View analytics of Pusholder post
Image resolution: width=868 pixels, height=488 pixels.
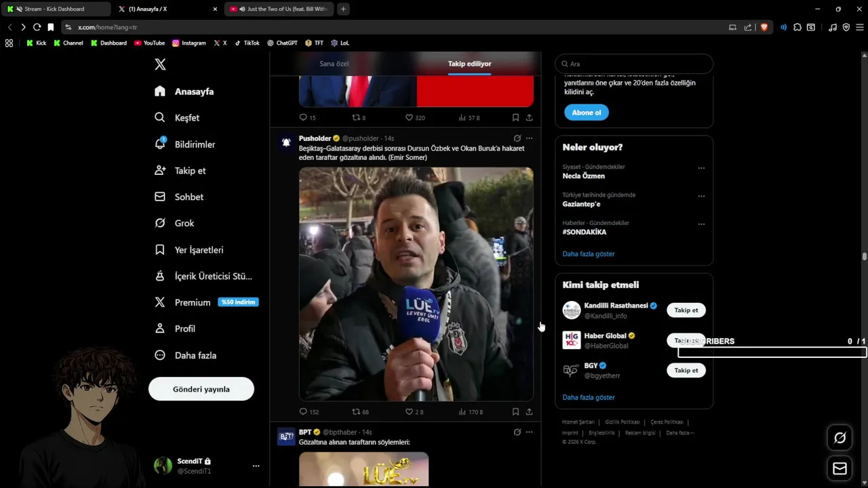[470, 411]
